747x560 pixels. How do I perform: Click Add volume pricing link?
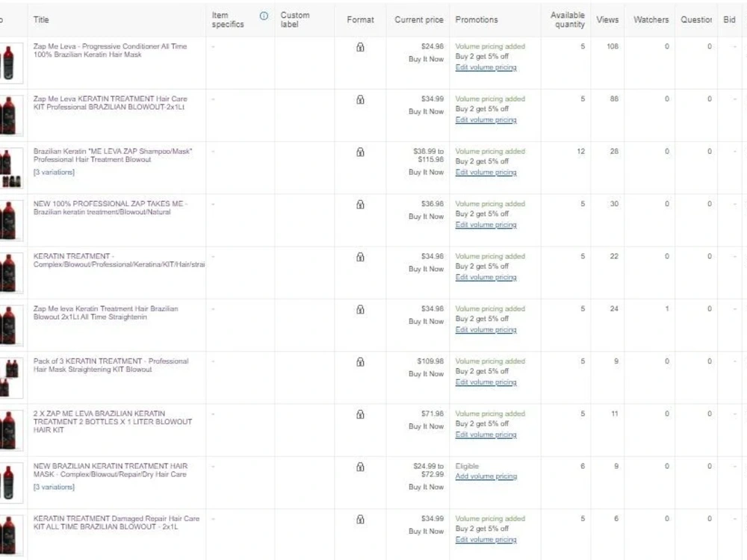(486, 476)
